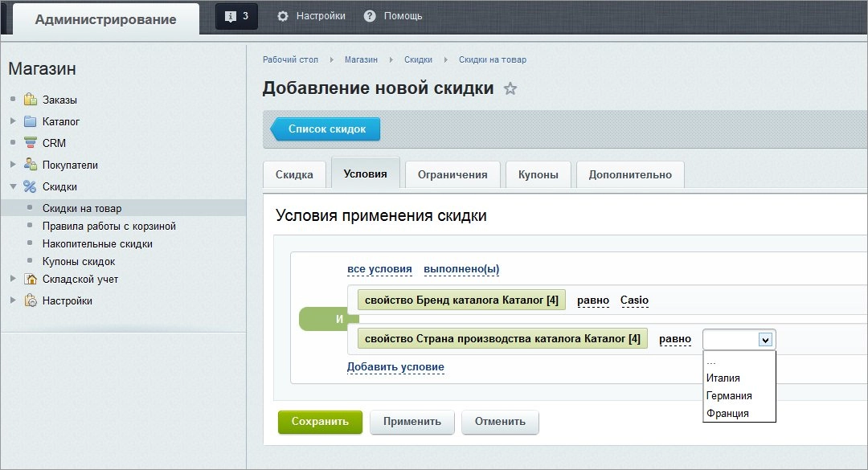Switch to the Ограничения tab
This screenshot has height=470, width=868.
[x=452, y=175]
